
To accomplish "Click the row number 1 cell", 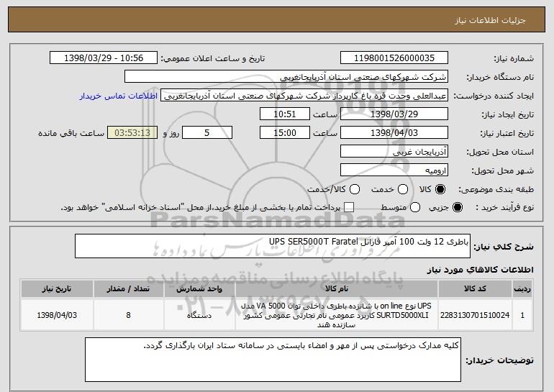I will pos(522,315).
